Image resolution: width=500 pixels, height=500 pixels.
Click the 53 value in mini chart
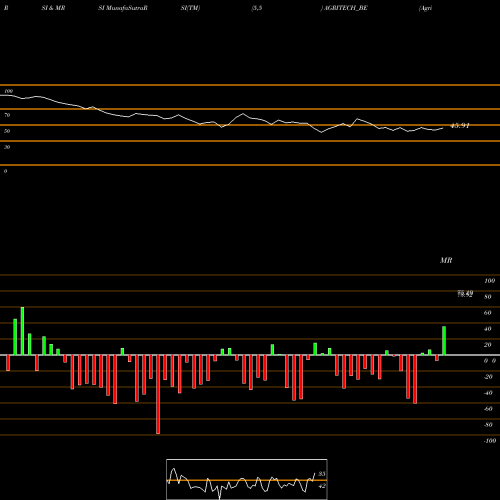(322, 474)
